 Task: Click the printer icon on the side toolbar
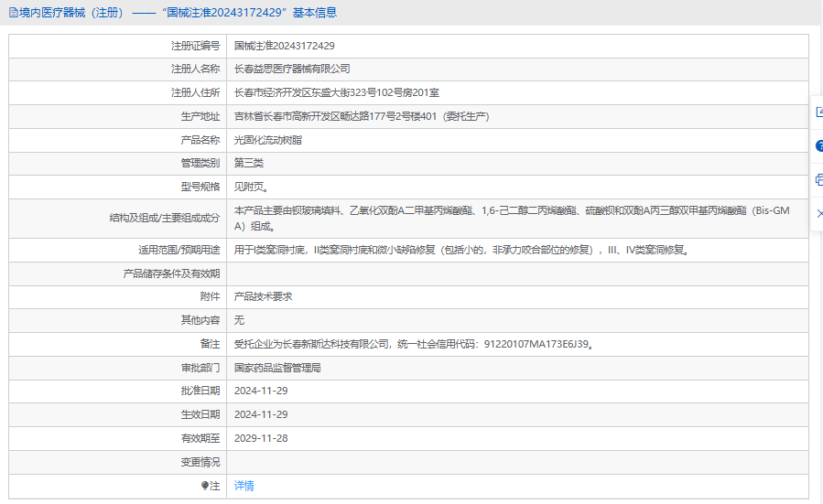819,180
